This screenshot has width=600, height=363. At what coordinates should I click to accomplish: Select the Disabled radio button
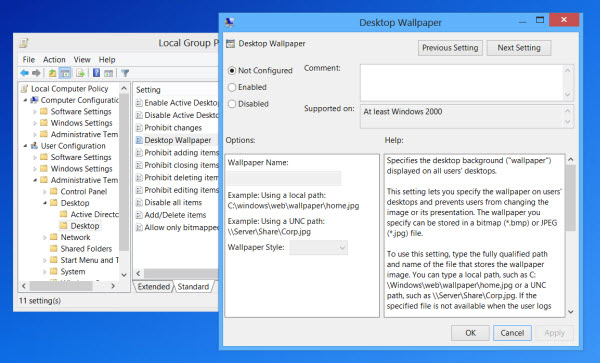[x=232, y=104]
